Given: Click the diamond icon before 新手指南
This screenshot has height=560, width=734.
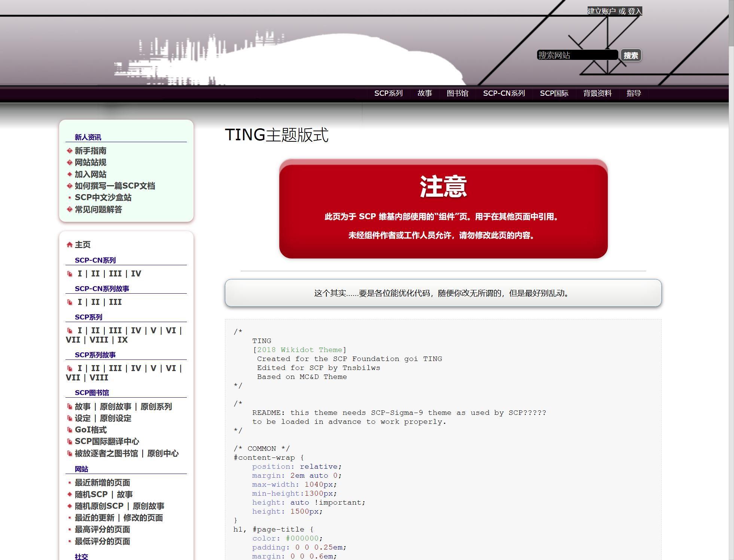Looking at the screenshot, I should point(69,151).
